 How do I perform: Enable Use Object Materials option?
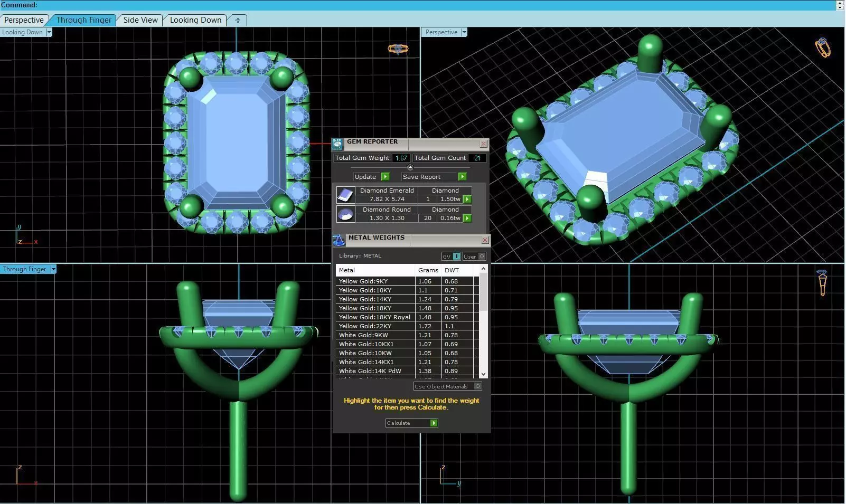click(x=447, y=386)
